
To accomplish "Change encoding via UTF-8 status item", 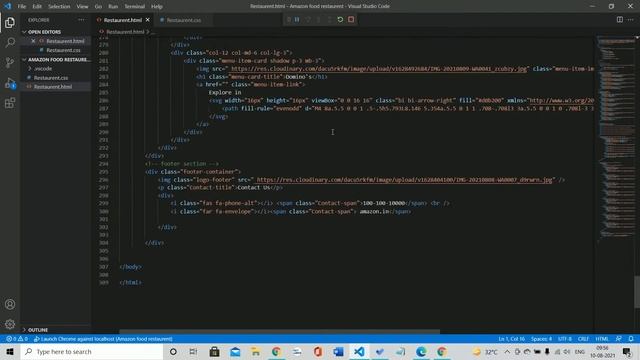I will [x=565, y=339].
